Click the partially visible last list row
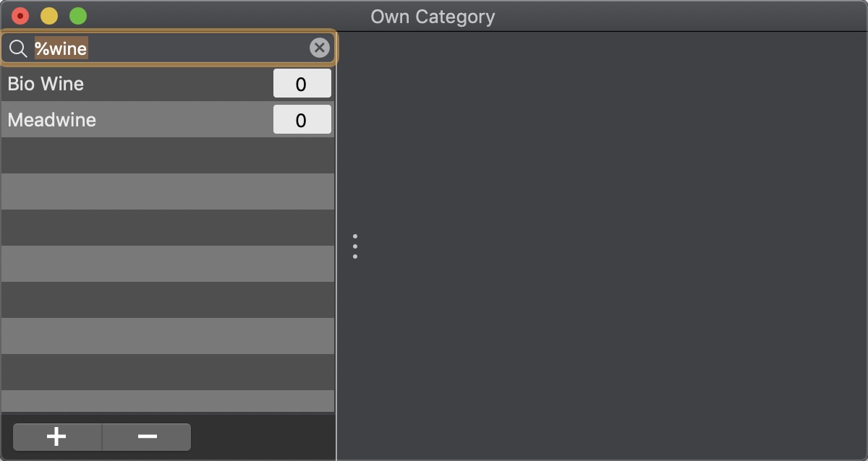This screenshot has width=868, height=461. point(168,401)
